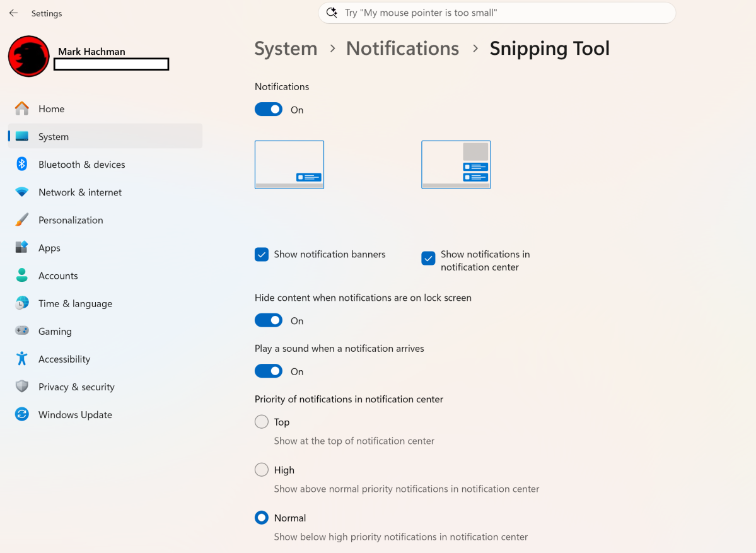Click the Time & language globe icon
Image resolution: width=756 pixels, height=553 pixels.
(x=21, y=303)
